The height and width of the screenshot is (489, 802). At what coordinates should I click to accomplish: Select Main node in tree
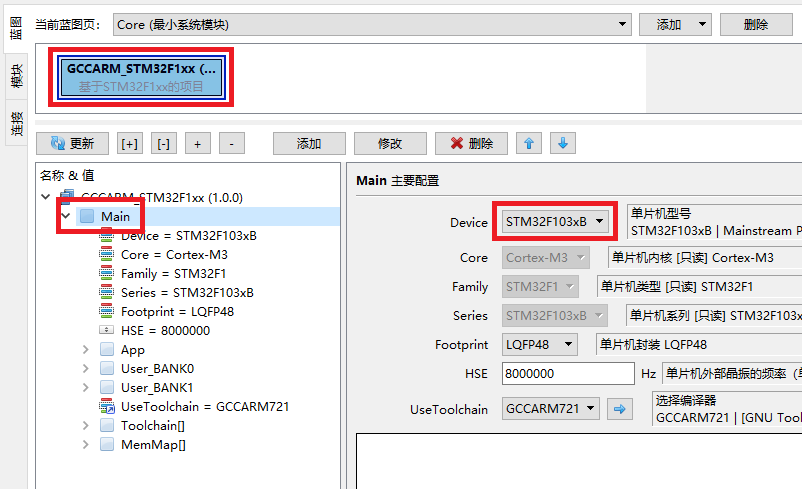(x=115, y=216)
